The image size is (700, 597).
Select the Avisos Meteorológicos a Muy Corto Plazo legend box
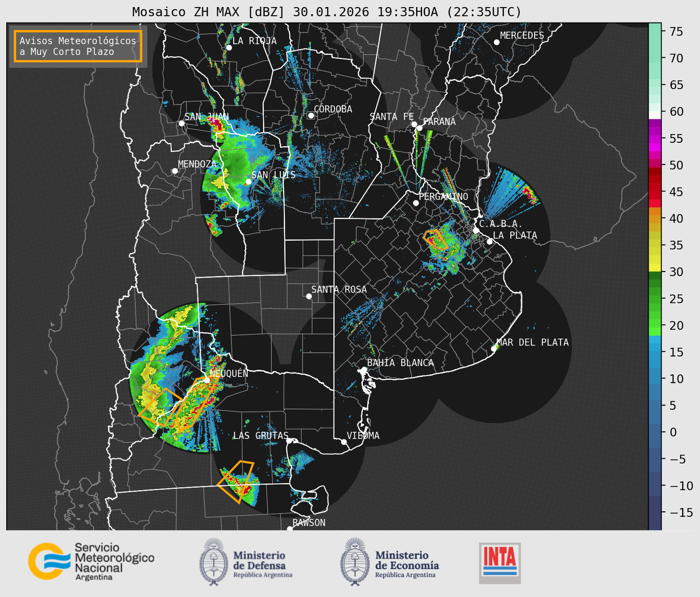[78, 46]
